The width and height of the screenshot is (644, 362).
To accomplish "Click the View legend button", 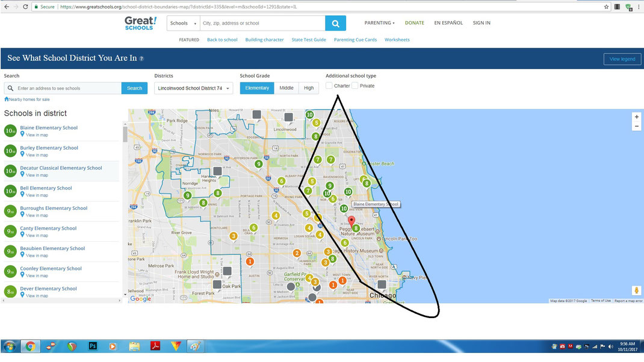I will tap(622, 59).
